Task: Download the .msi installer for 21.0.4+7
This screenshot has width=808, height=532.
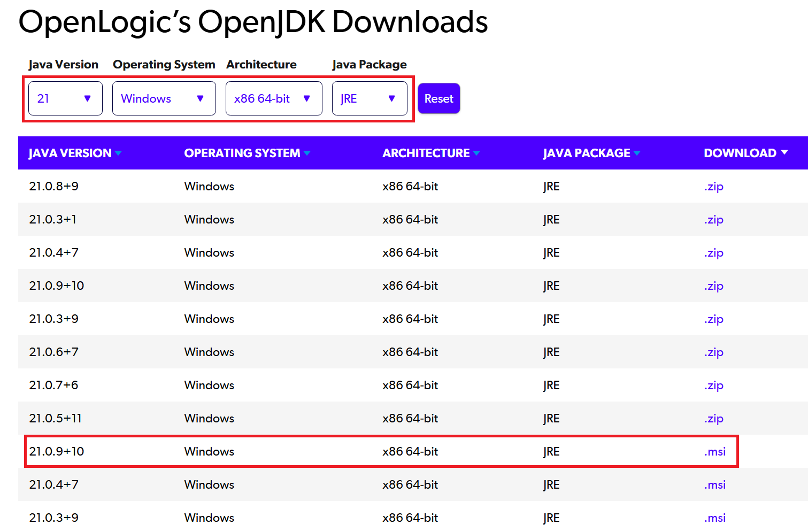Action: coord(715,485)
